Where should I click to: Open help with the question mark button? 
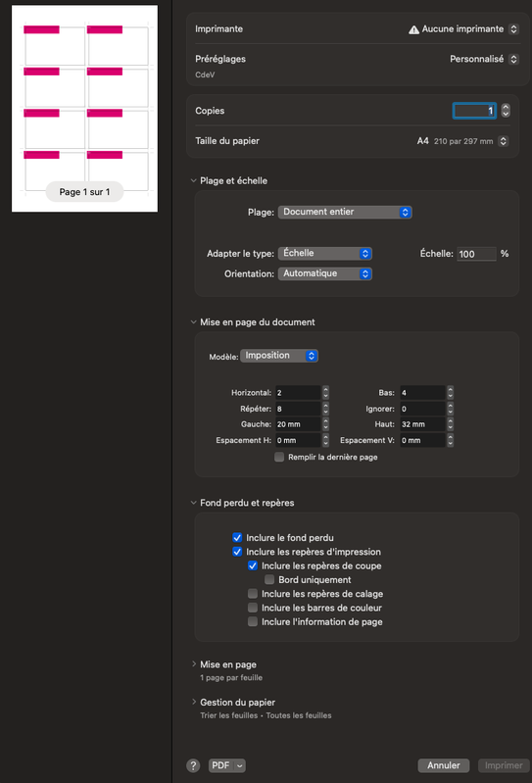193,765
